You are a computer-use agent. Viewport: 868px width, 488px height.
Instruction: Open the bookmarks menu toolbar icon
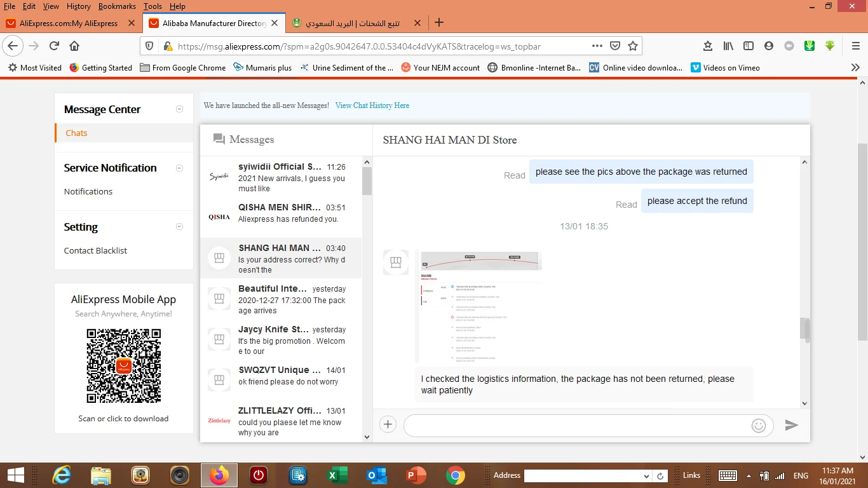point(708,46)
